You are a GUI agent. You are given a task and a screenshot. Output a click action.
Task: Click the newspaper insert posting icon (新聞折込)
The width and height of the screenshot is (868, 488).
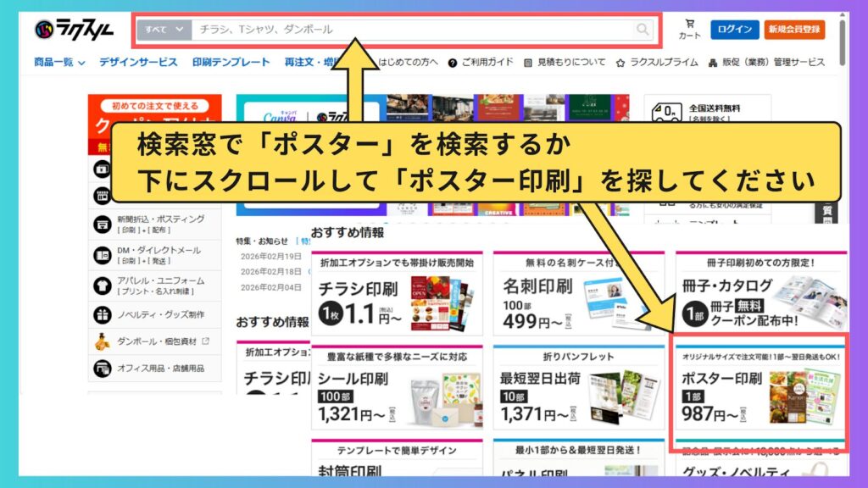pyautogui.click(x=103, y=225)
